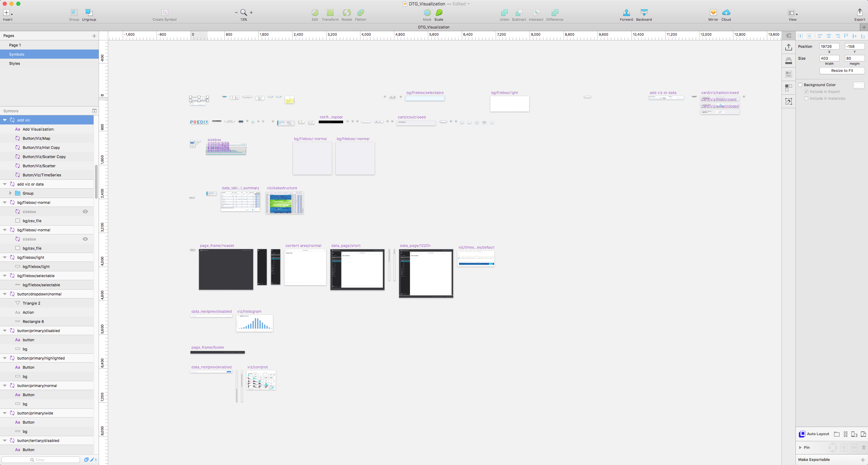Click the Export toolbar icon
This screenshot has height=465, width=868.
[x=860, y=13]
